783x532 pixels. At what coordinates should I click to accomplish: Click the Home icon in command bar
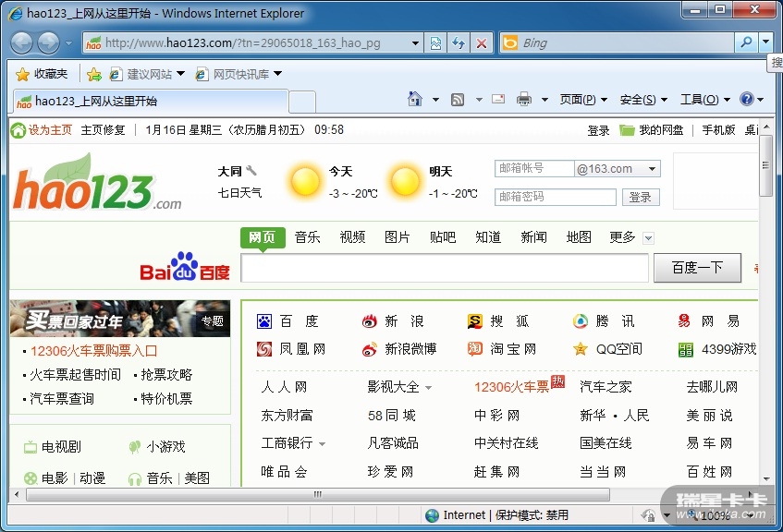415,100
